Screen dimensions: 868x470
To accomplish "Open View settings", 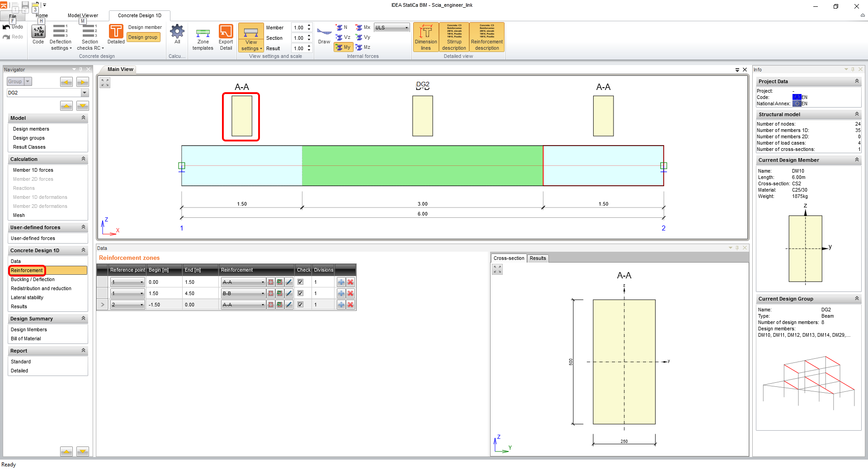I will coord(251,37).
